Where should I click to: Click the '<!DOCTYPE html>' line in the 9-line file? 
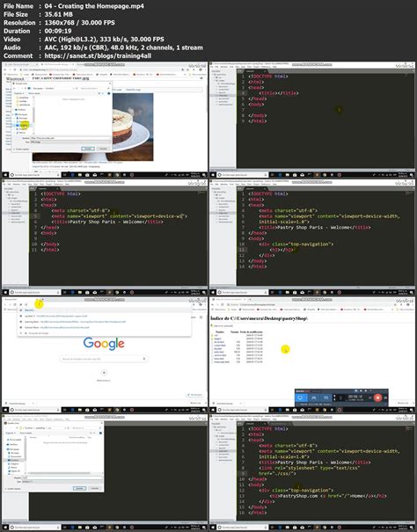268,77
